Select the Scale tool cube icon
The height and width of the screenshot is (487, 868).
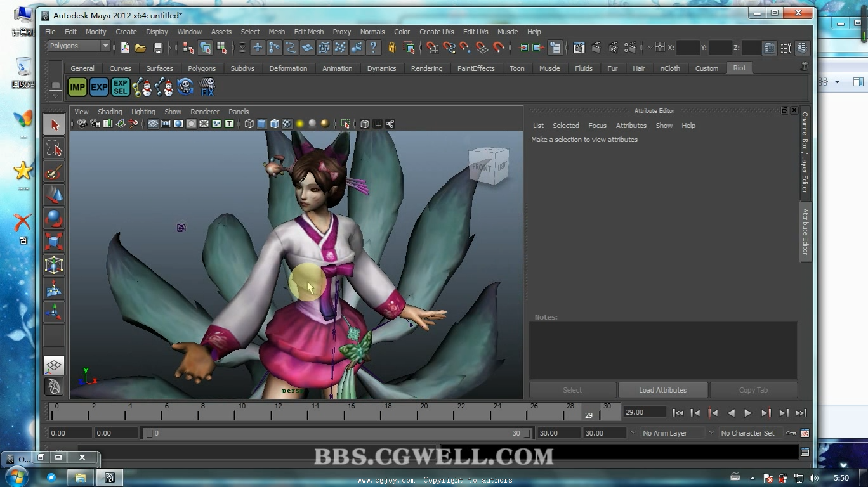click(x=55, y=242)
